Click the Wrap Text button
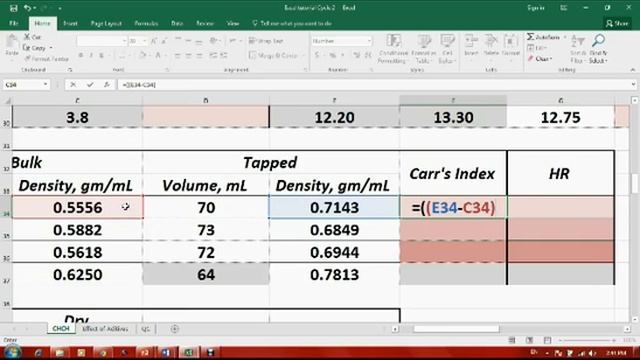Image resolution: width=640 pixels, height=360 pixels. [266, 41]
